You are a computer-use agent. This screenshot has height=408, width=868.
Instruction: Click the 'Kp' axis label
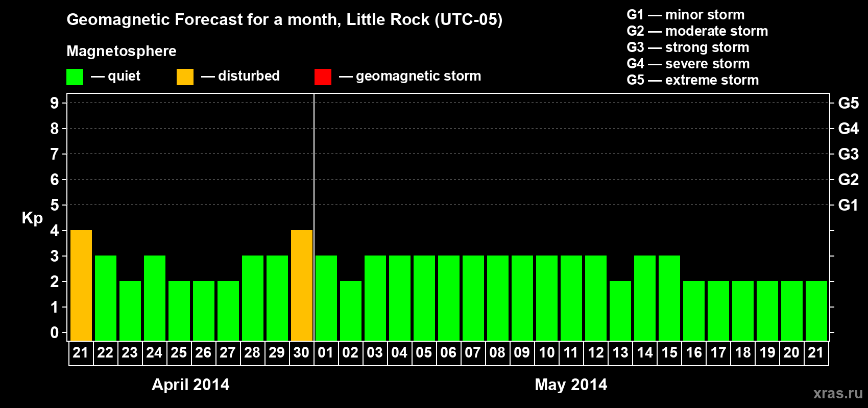tap(32, 218)
